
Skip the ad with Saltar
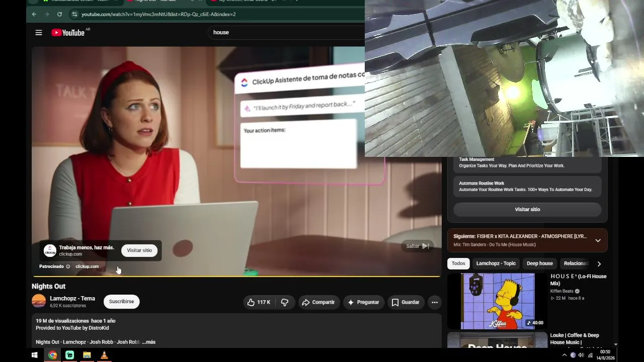418,246
